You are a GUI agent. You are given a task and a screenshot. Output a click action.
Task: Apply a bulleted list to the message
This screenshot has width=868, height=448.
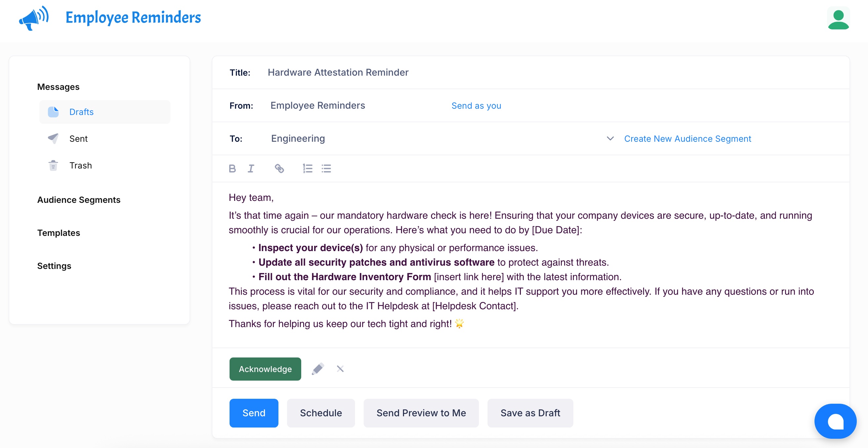tap(326, 168)
